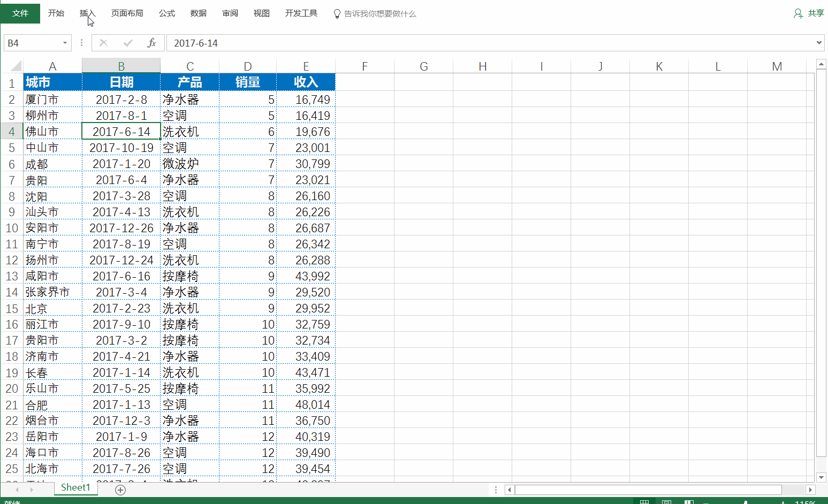Select the income cell 30,799
This screenshot has width=828, height=504.
pyautogui.click(x=306, y=164)
